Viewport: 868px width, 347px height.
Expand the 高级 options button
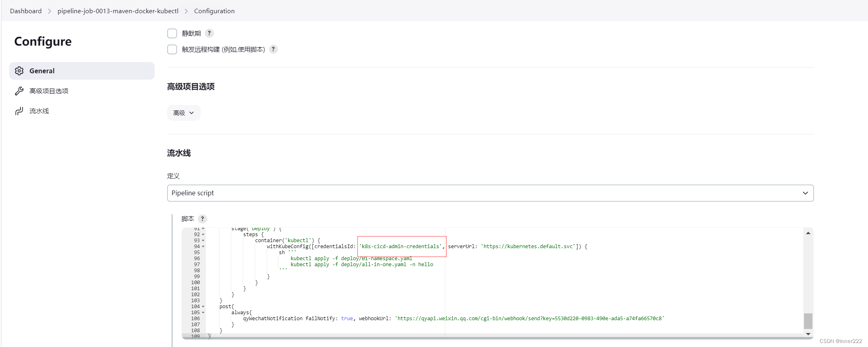tap(184, 113)
